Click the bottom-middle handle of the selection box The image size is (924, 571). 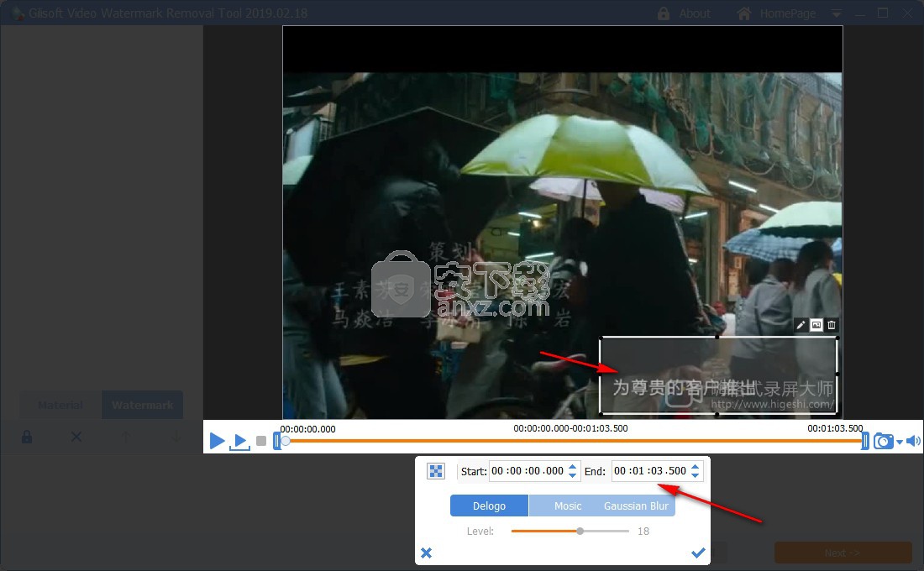pos(717,415)
